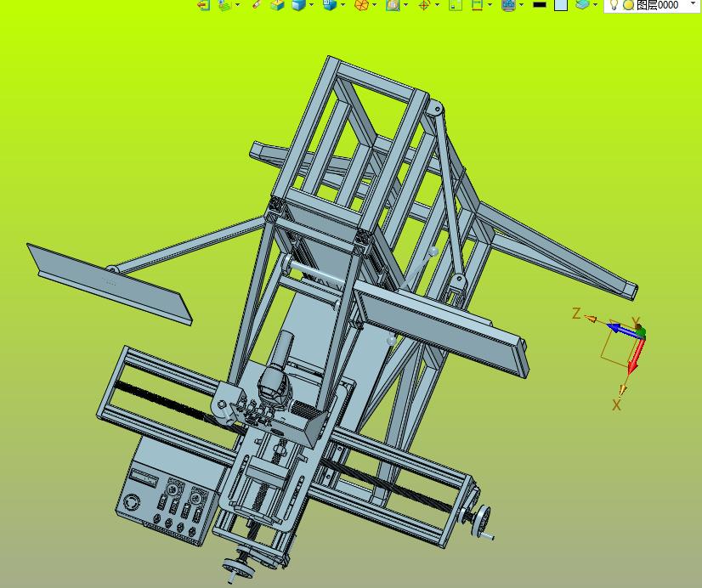Click the teal stacked-sheets layer icon
Image resolution: width=702 pixels, height=588 pixels.
(582, 4)
